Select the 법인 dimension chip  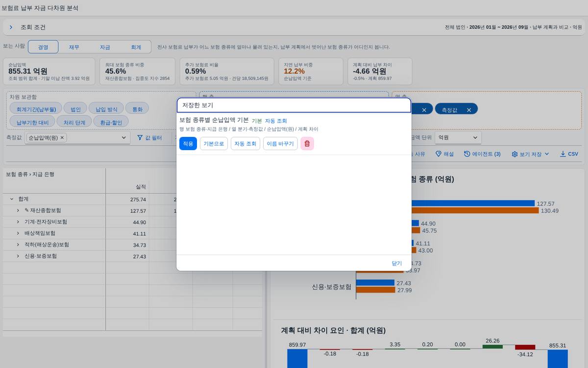pyautogui.click(x=76, y=109)
